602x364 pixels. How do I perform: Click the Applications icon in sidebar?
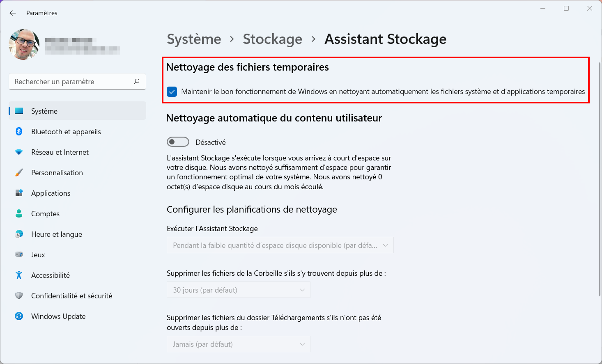(x=19, y=193)
